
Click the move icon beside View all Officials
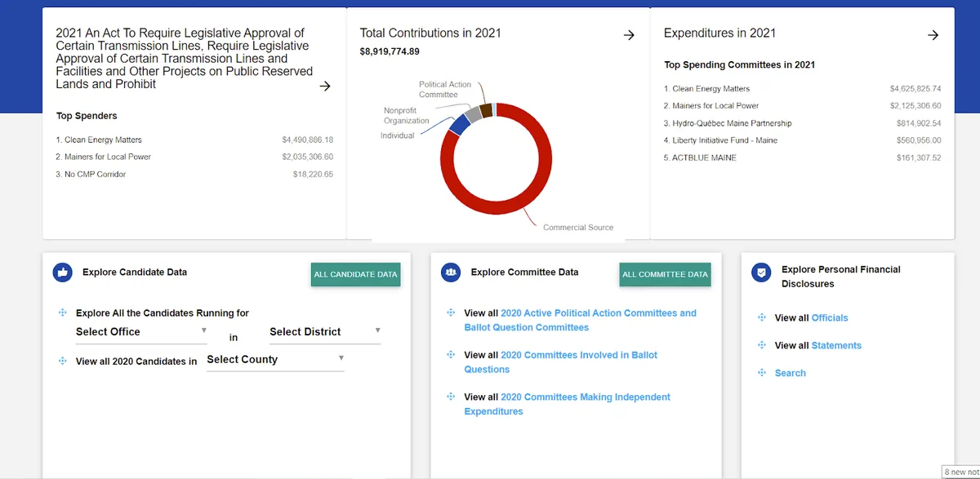[x=762, y=317]
